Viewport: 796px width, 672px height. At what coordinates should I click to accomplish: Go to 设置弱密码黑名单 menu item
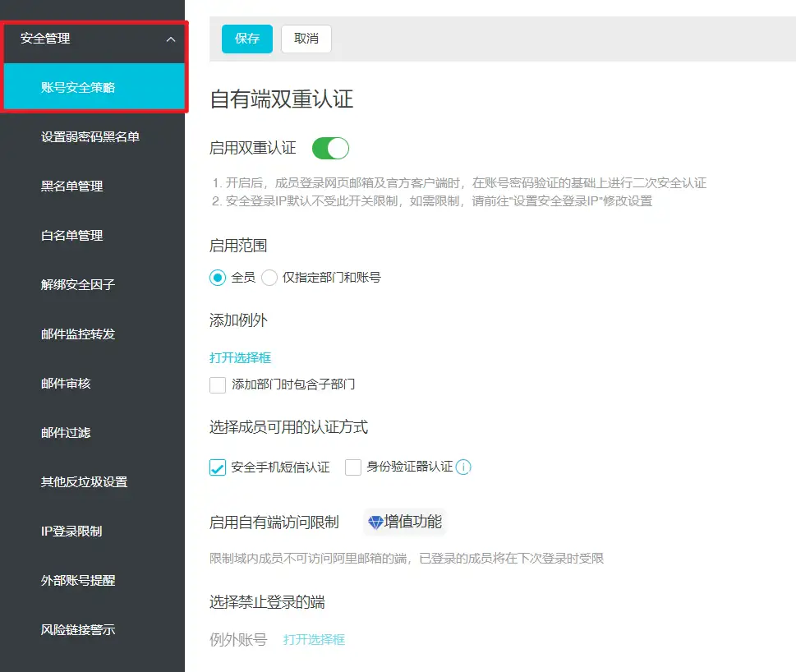[x=90, y=136]
